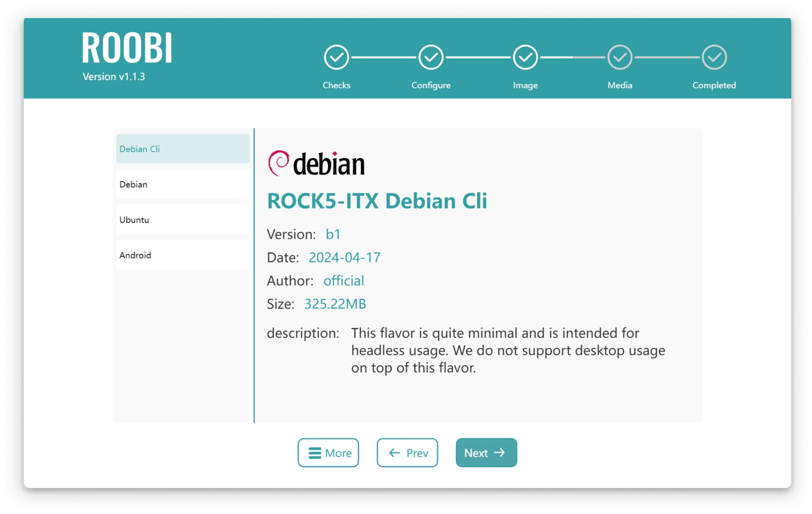Click the Completed step label
Screen dimensions: 812x514
click(714, 85)
